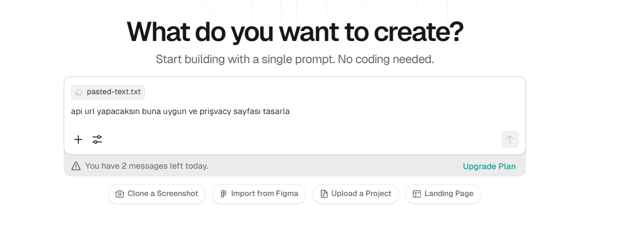
Task: Click the warning triangle icon
Action: click(76, 166)
